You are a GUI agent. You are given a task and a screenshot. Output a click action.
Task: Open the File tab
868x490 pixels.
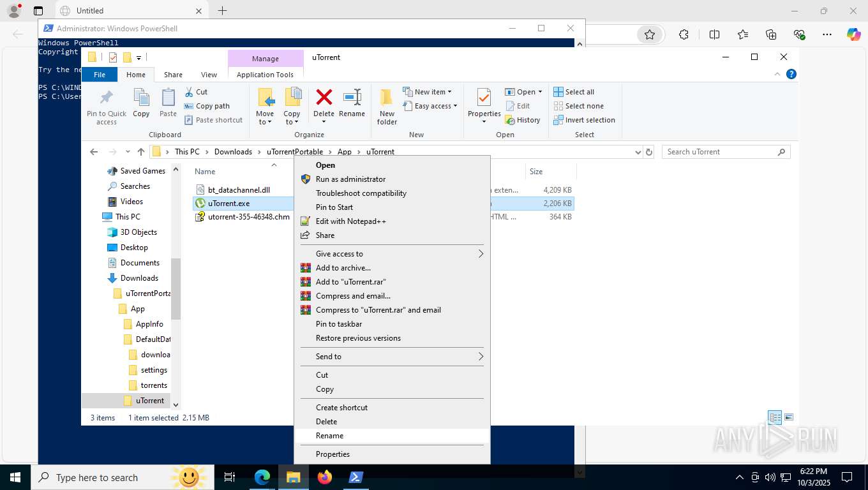100,75
